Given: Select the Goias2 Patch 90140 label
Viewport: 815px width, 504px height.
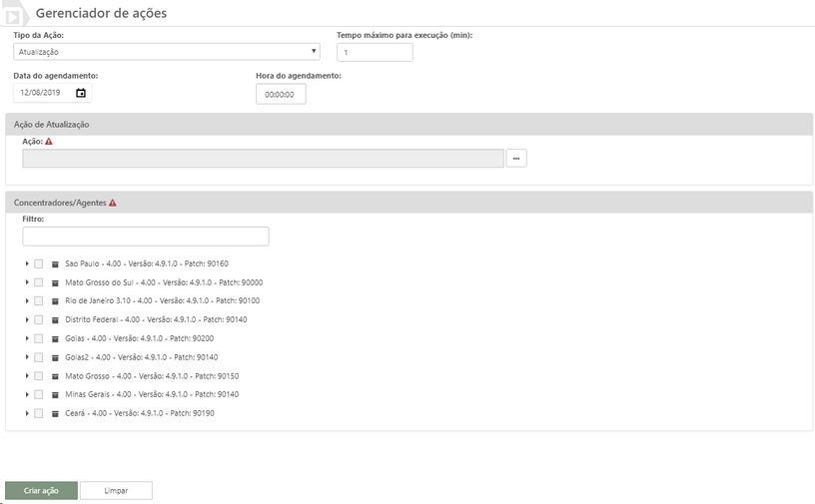Looking at the screenshot, I should pos(142,357).
